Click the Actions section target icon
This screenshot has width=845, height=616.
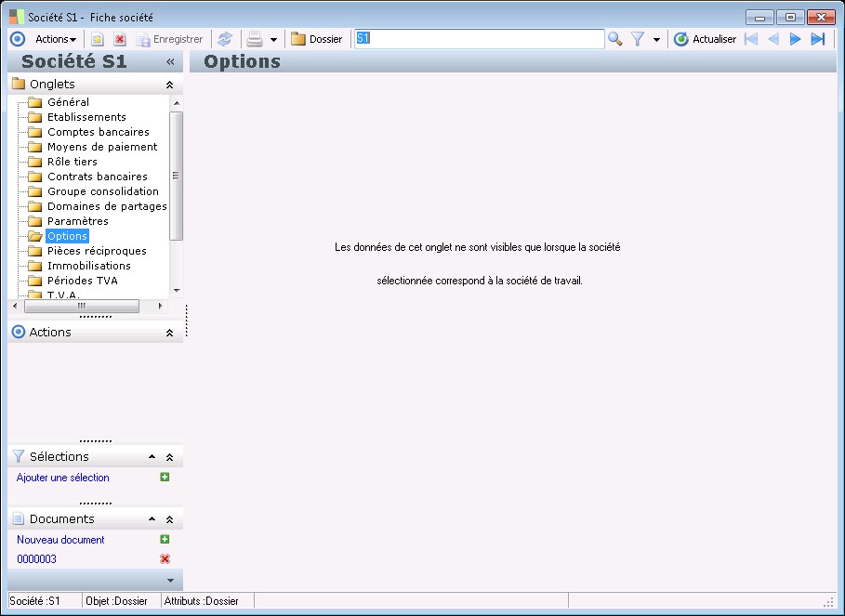point(19,332)
